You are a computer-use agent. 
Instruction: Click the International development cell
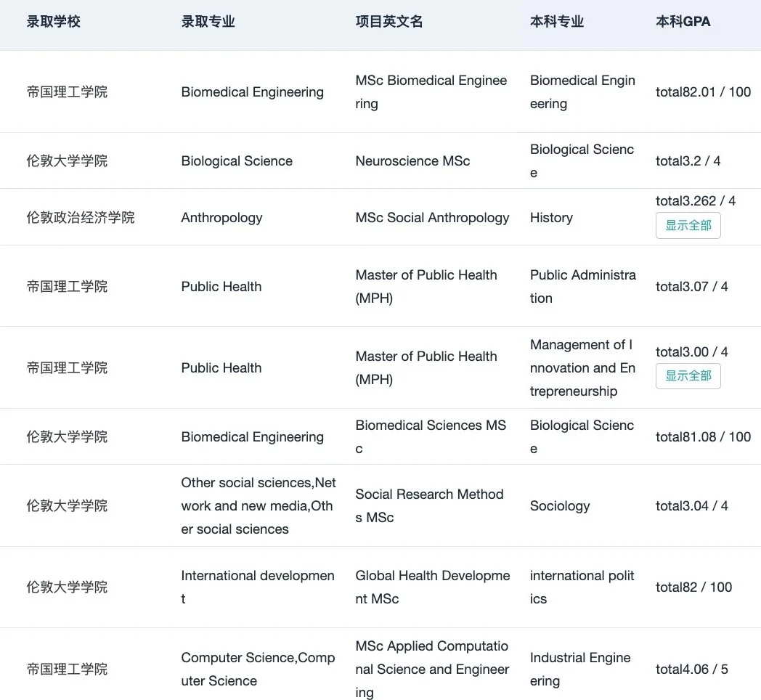click(257, 587)
